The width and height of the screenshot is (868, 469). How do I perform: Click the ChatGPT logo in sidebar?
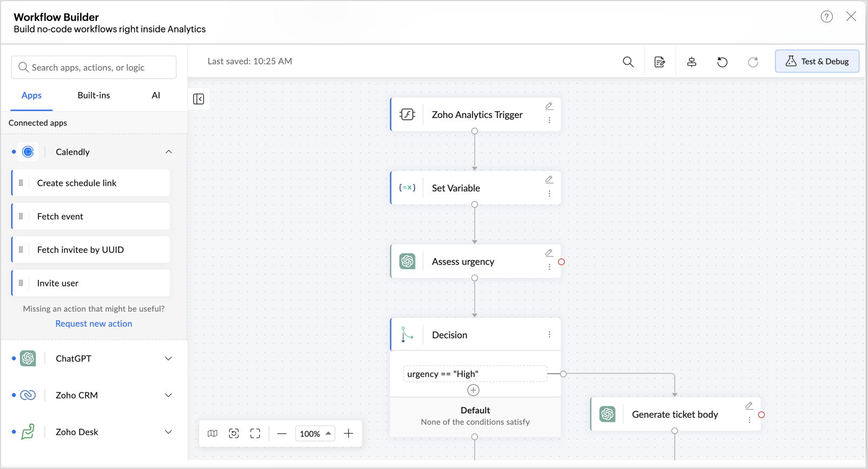(x=28, y=359)
